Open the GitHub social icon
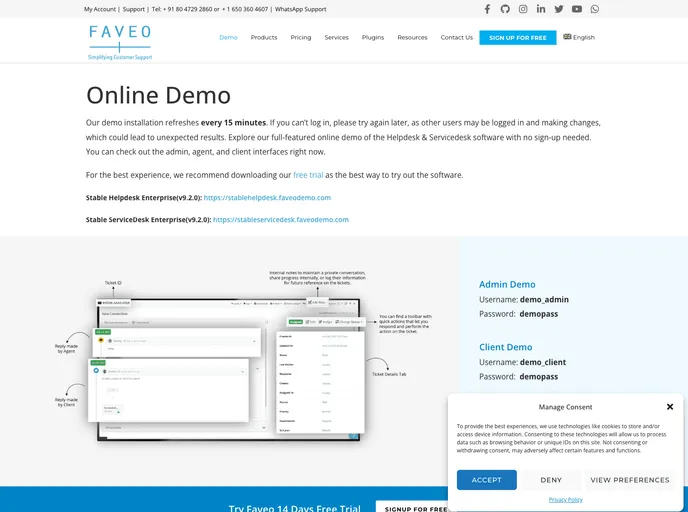 tap(505, 9)
